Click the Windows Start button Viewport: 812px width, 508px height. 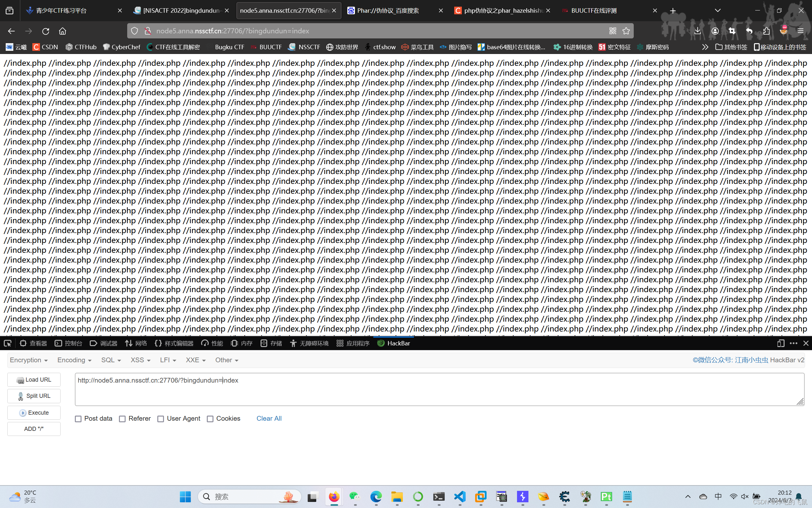tap(185, 496)
